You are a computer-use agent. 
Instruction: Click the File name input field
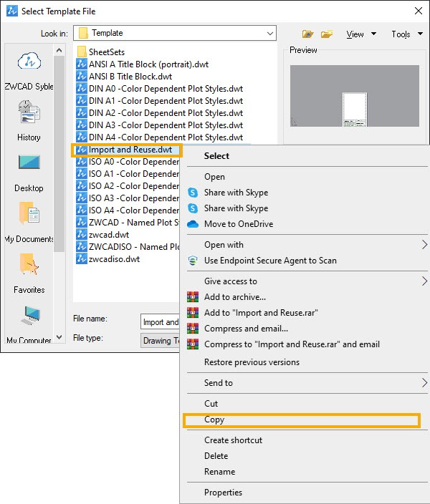(160, 321)
